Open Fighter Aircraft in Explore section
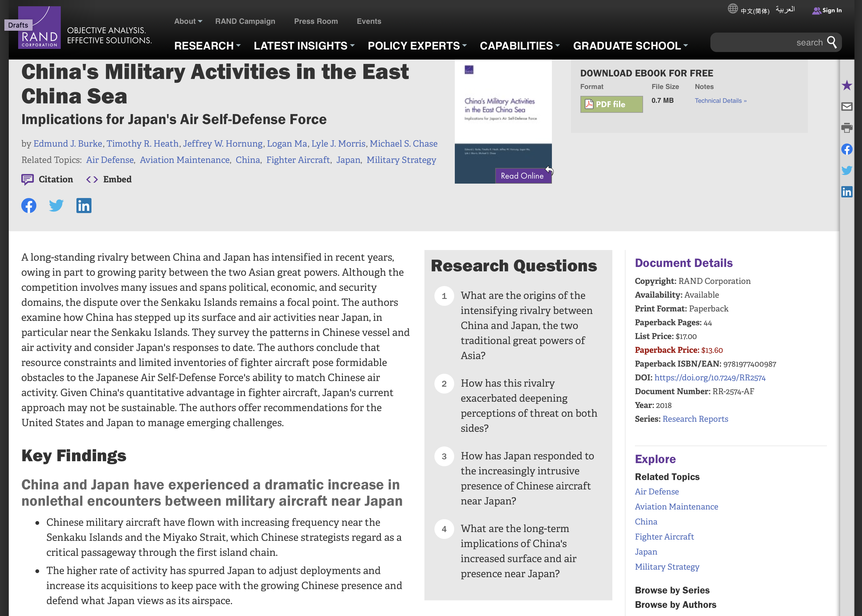The image size is (862, 616). [664, 537]
